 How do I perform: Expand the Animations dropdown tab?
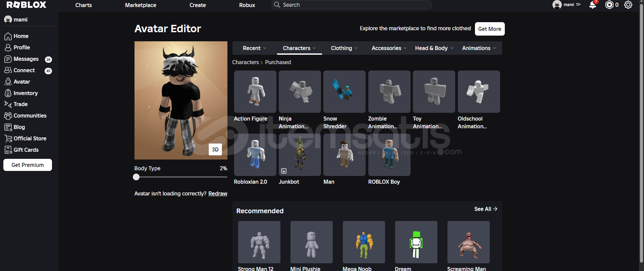(479, 48)
